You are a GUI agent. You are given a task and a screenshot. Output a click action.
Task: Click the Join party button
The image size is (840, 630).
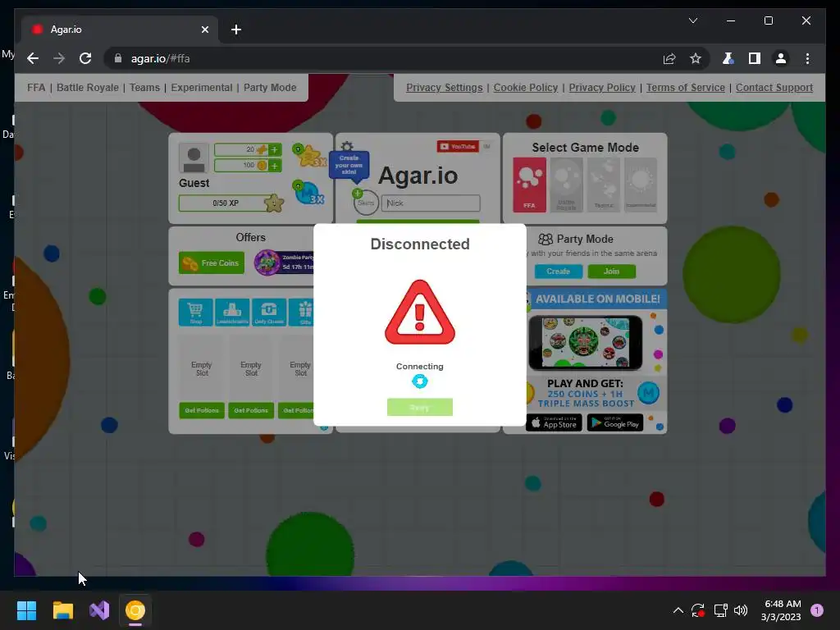point(611,272)
